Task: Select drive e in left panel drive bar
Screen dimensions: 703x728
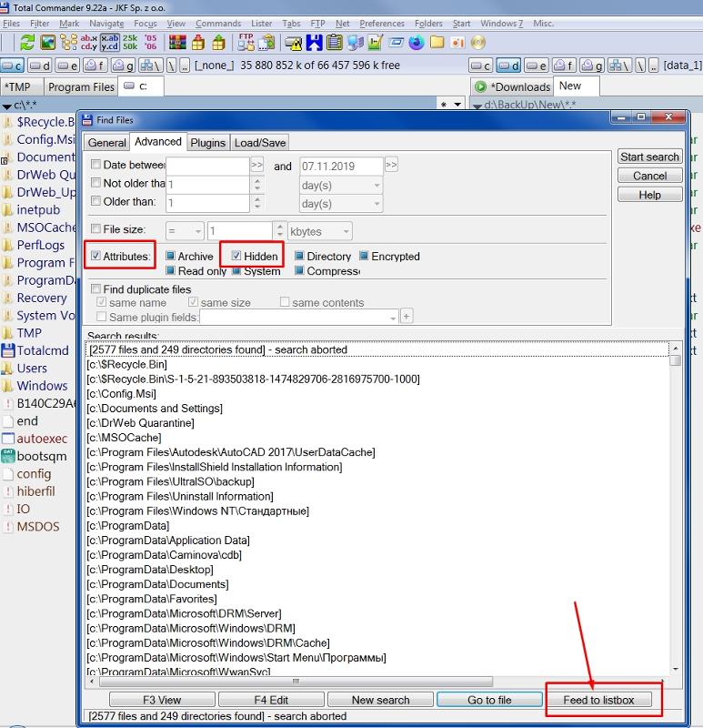Action: [x=67, y=66]
